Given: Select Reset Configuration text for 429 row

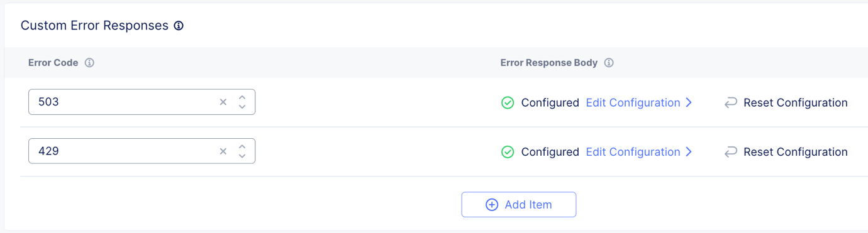Looking at the screenshot, I should click(796, 151).
